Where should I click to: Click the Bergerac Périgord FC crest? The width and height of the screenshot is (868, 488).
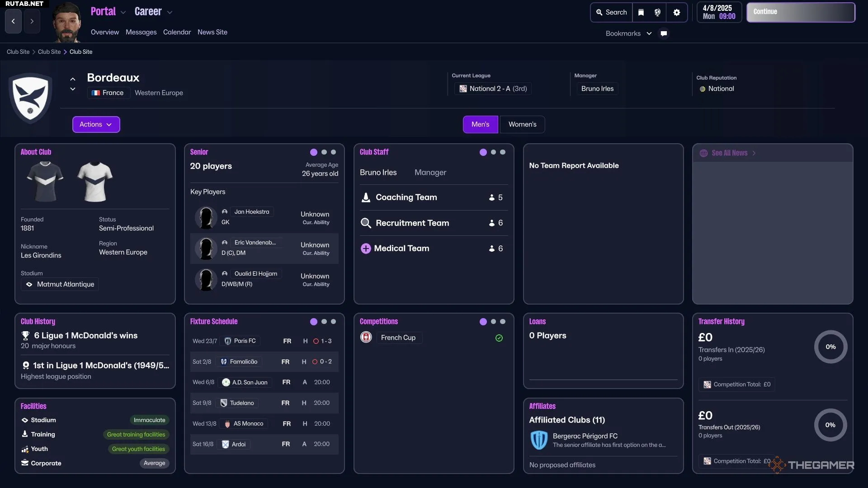point(539,440)
